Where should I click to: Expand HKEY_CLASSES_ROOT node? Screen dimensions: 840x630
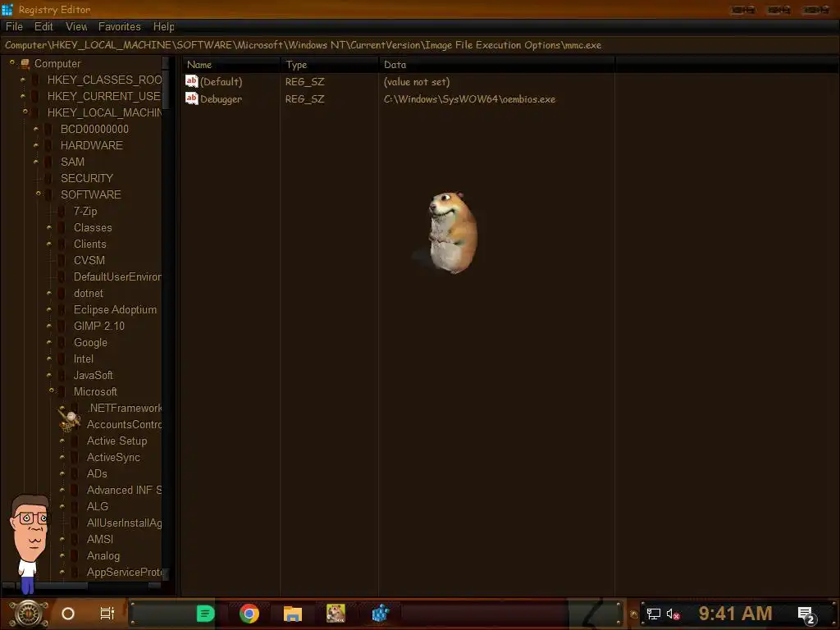click(22, 80)
